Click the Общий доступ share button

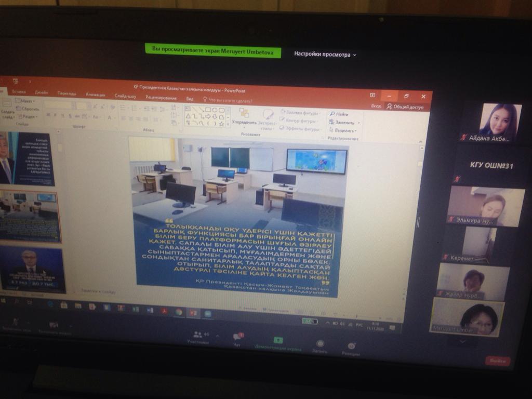point(405,107)
